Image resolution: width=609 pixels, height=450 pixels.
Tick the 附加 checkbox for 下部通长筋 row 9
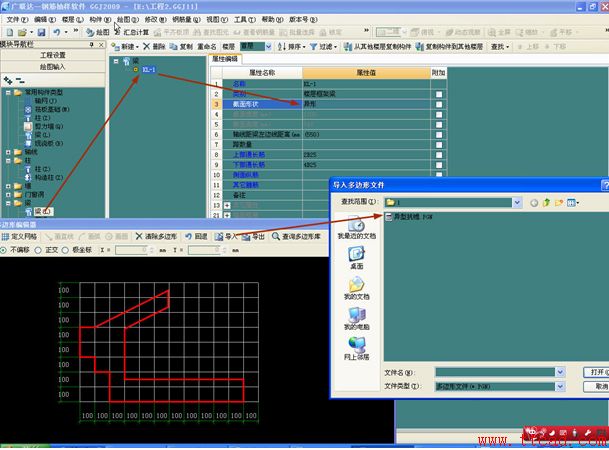(439, 165)
